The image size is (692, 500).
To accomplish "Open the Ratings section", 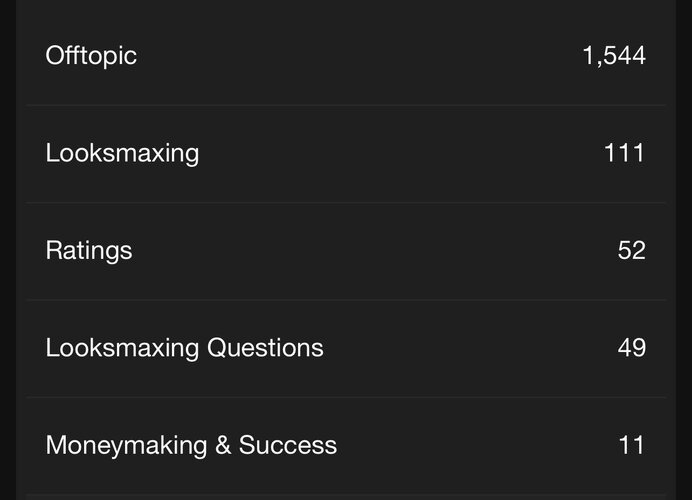I will tap(88, 250).
